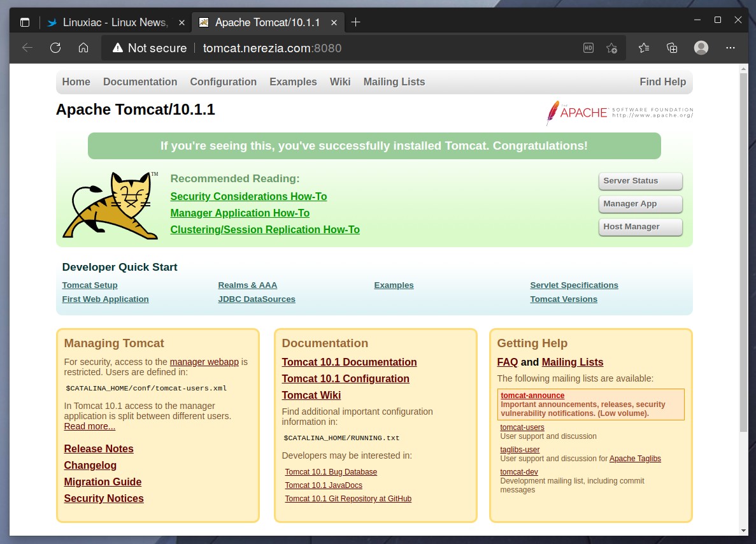756x544 pixels.
Task: Open the Apache Taglibs link
Action: point(635,459)
